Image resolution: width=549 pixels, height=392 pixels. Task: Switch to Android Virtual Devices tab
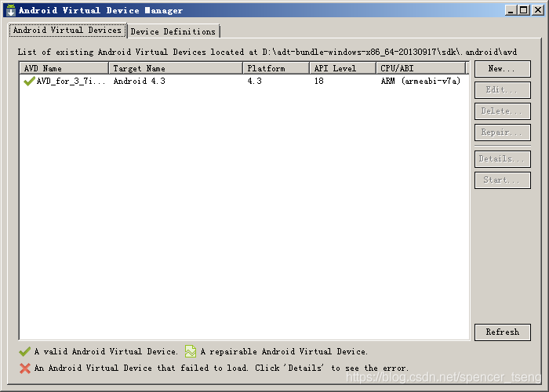point(67,31)
